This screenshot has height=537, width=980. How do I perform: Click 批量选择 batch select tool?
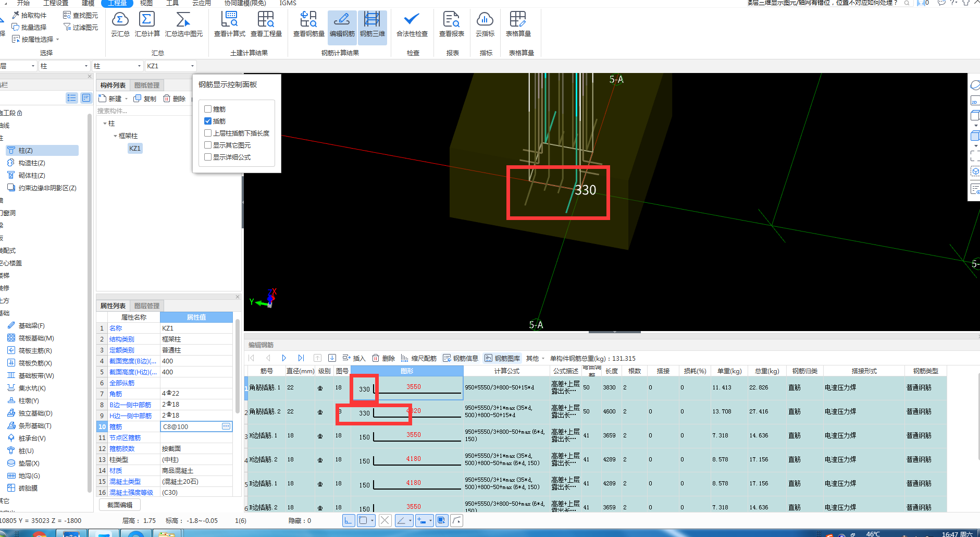tap(29, 27)
